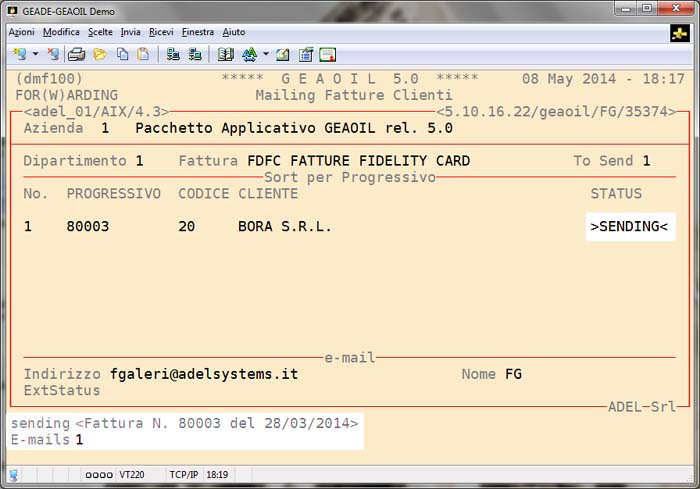
Task: Open the Invia menu
Action: coord(130,32)
